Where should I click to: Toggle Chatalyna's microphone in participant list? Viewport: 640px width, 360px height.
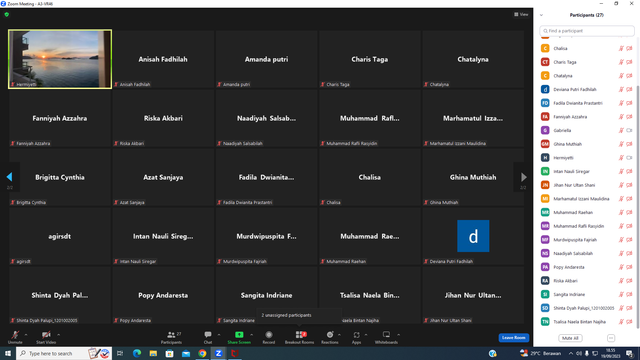click(x=621, y=76)
